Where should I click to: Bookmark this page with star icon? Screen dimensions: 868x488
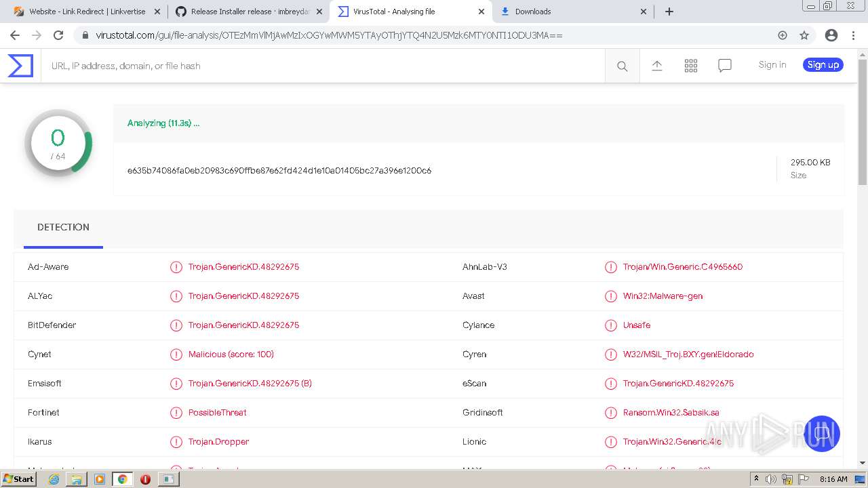point(804,35)
